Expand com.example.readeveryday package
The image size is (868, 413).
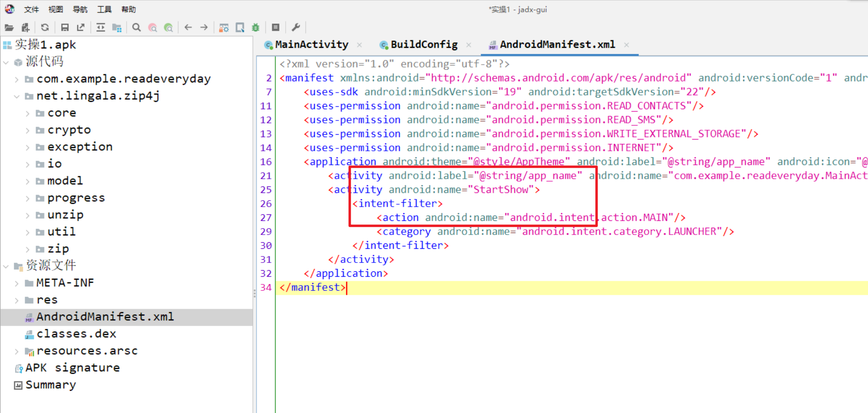pos(17,79)
